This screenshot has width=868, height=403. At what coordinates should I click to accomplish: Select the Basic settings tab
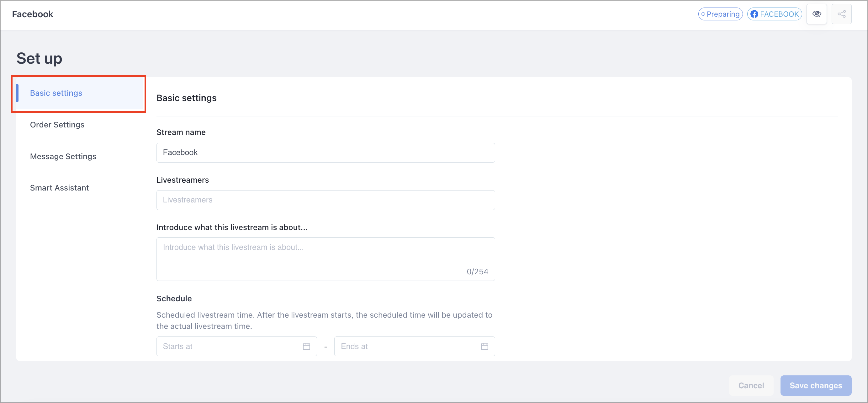coord(79,94)
